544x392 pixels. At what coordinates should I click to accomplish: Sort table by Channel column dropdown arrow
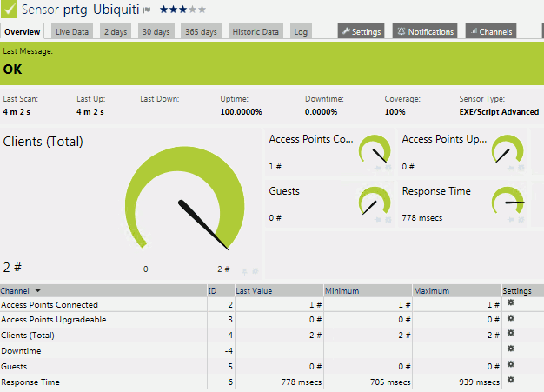pos(38,290)
